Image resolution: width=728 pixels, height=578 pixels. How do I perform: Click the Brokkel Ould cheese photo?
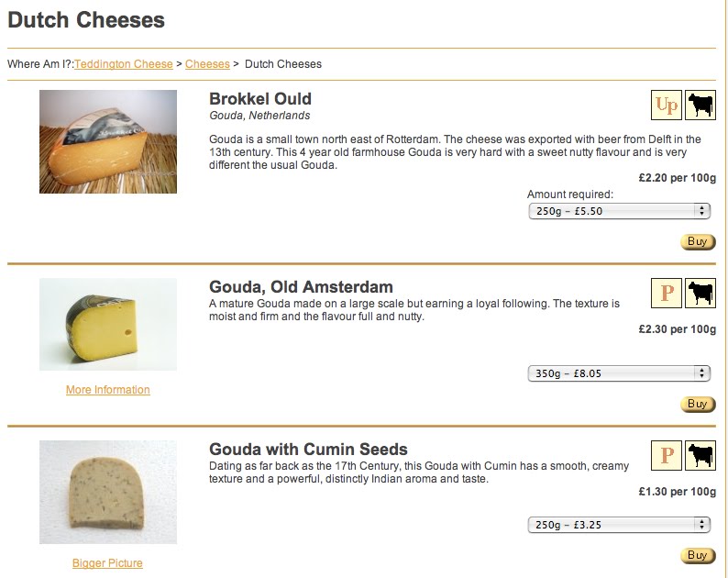108,141
